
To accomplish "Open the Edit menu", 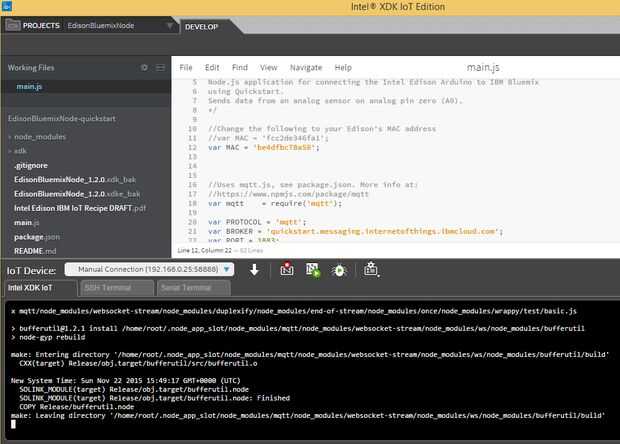I will (x=212, y=68).
